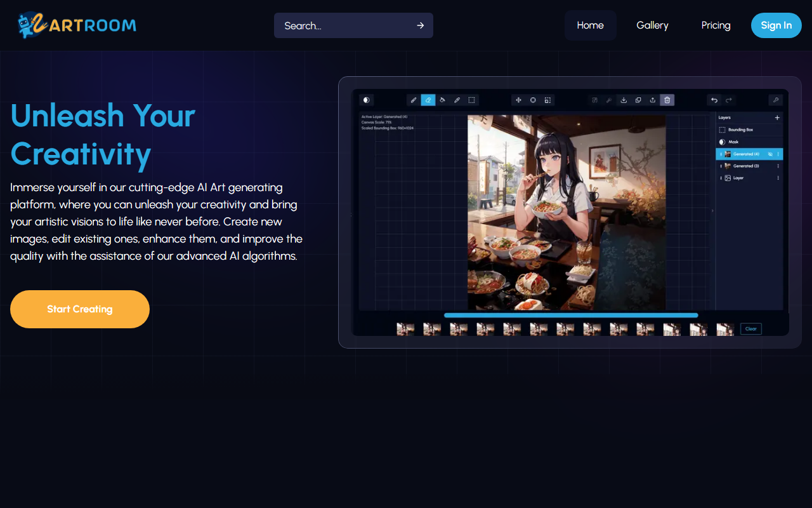Click the 'Unleash Your Creativity' heading
Screen dimensions: 812x508
coord(103,135)
